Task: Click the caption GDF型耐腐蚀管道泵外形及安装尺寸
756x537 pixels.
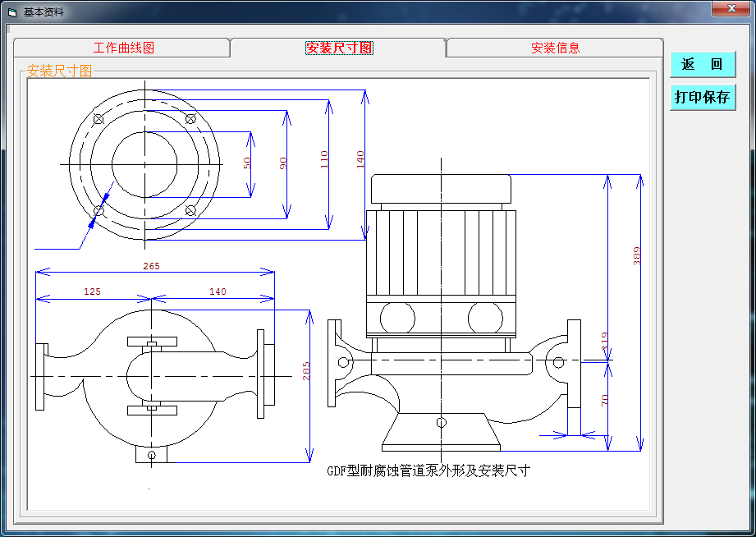Action: [428, 470]
